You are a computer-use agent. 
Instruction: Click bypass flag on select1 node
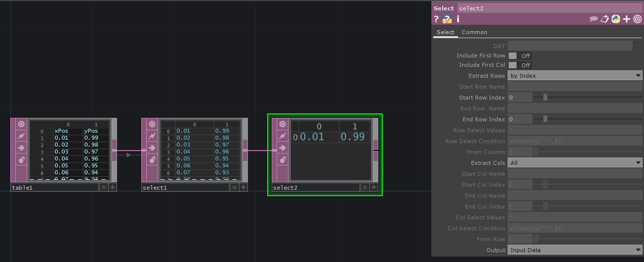152,136
